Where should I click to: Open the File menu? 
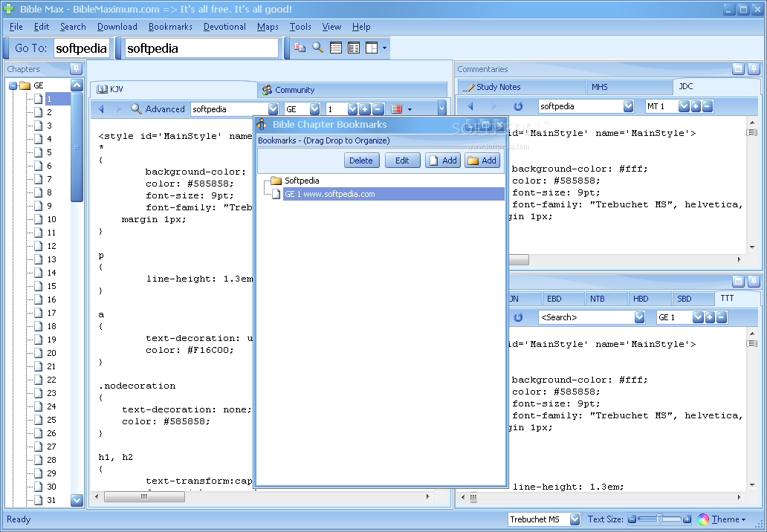coord(16,27)
